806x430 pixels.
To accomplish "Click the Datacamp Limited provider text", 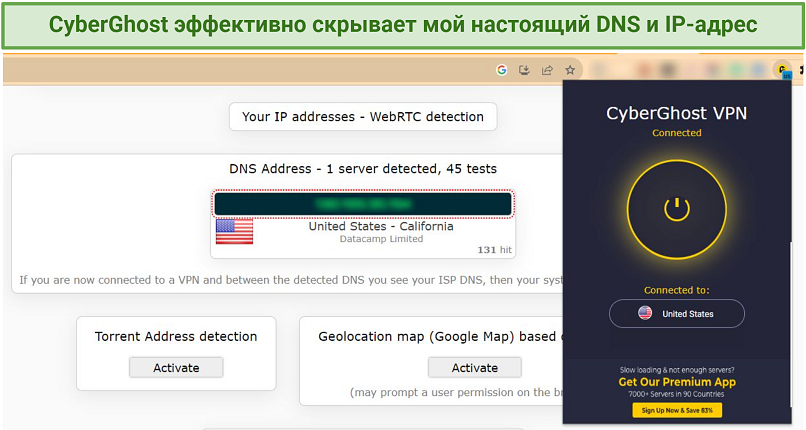I will coord(381,239).
